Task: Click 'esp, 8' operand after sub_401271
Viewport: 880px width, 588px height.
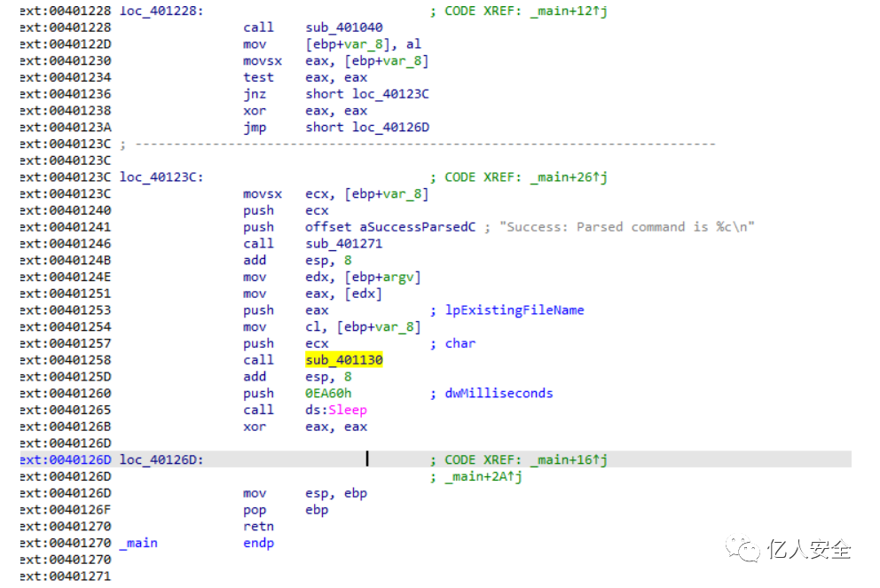Action: click(x=328, y=261)
